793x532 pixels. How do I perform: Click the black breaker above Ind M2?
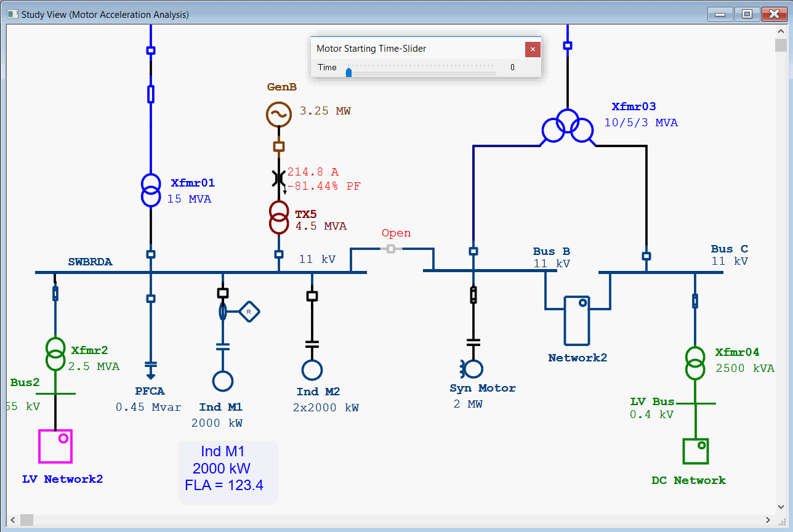[x=312, y=296]
